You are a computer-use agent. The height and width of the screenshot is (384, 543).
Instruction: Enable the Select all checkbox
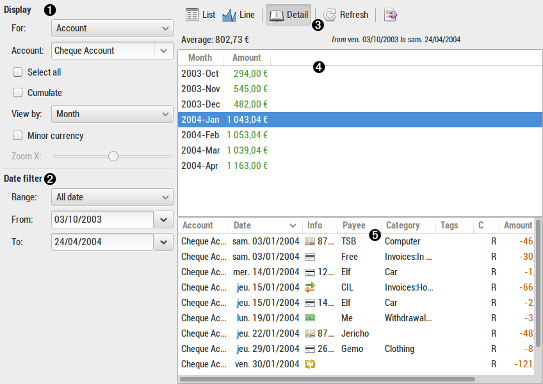tap(18, 72)
